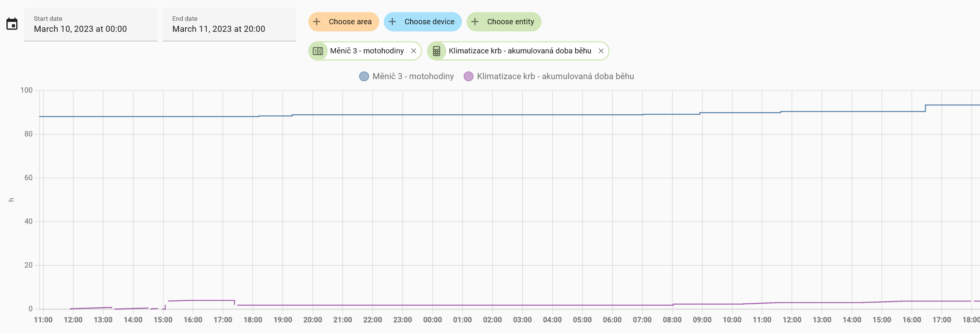This screenshot has height=334, width=980.
Task: Click the calculator icon on Klimatizace chip
Action: tap(437, 51)
